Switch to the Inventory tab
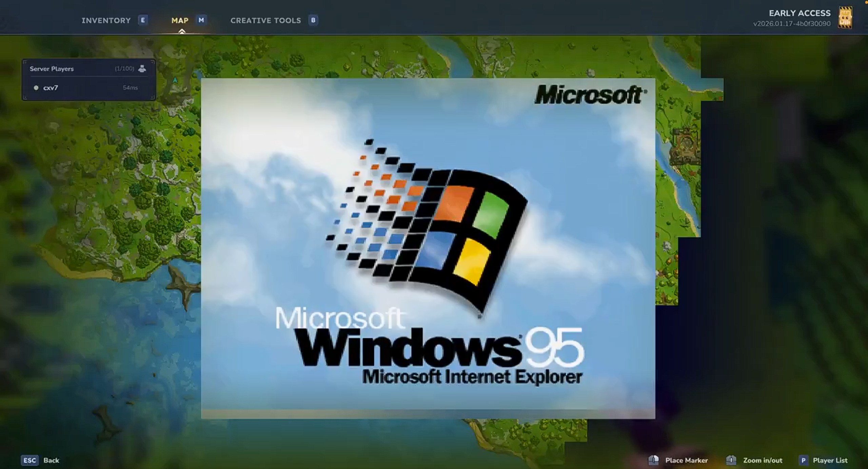The width and height of the screenshot is (868, 469). pos(105,20)
